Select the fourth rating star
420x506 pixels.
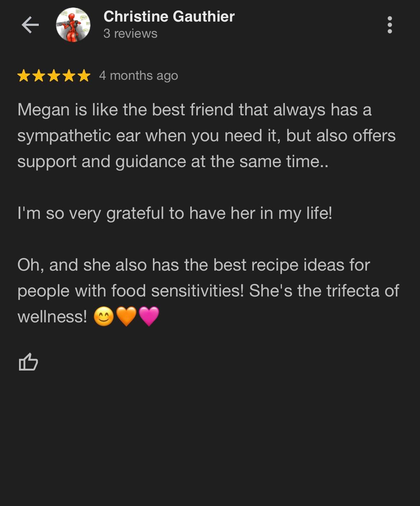pyautogui.click(x=69, y=75)
